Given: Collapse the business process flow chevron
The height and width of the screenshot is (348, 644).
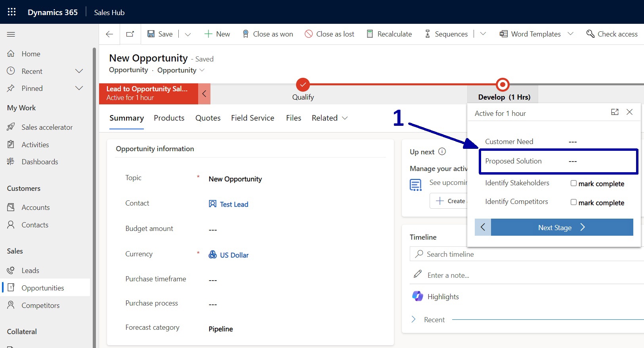Looking at the screenshot, I should [204, 94].
